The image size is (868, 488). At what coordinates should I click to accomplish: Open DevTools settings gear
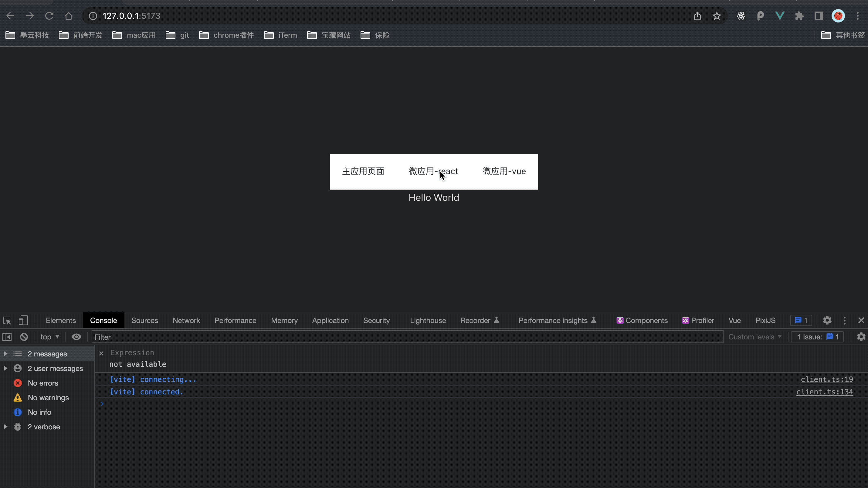coord(827,320)
